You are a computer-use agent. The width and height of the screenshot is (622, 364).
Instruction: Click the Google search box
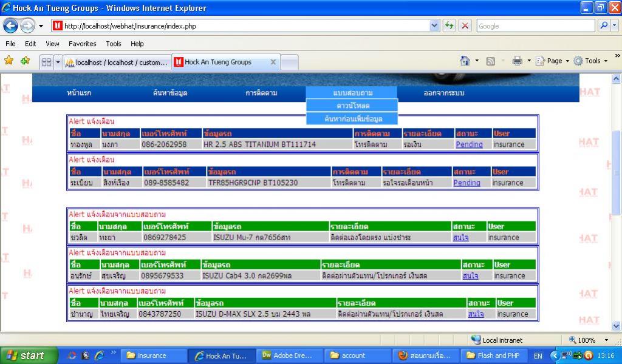coord(536,26)
